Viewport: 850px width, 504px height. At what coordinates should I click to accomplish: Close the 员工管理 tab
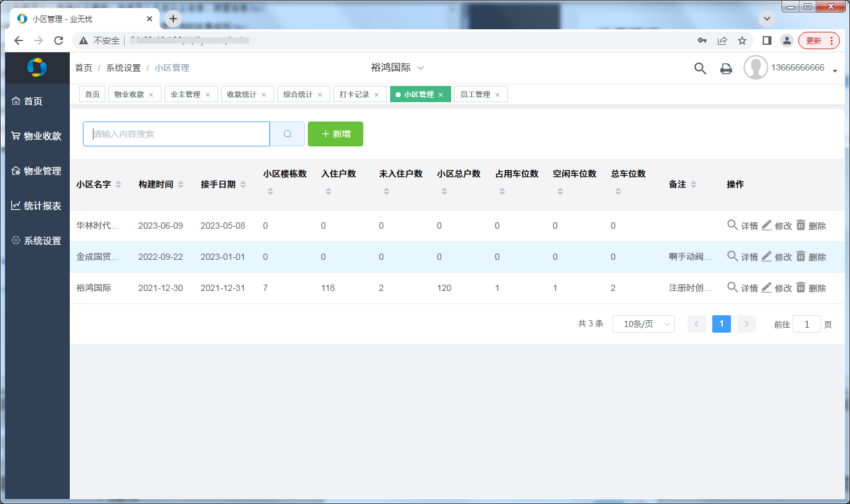[x=497, y=95]
